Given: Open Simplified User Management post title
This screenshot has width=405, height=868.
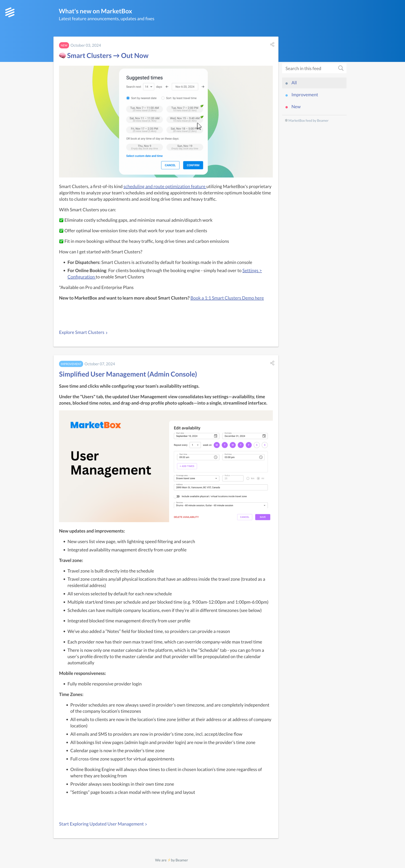Looking at the screenshot, I should 128,374.
